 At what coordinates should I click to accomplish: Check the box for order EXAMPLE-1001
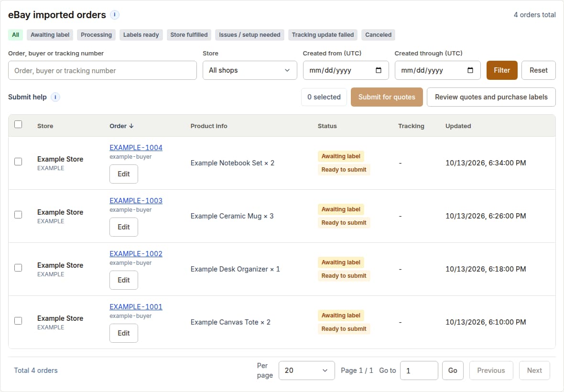(x=18, y=321)
